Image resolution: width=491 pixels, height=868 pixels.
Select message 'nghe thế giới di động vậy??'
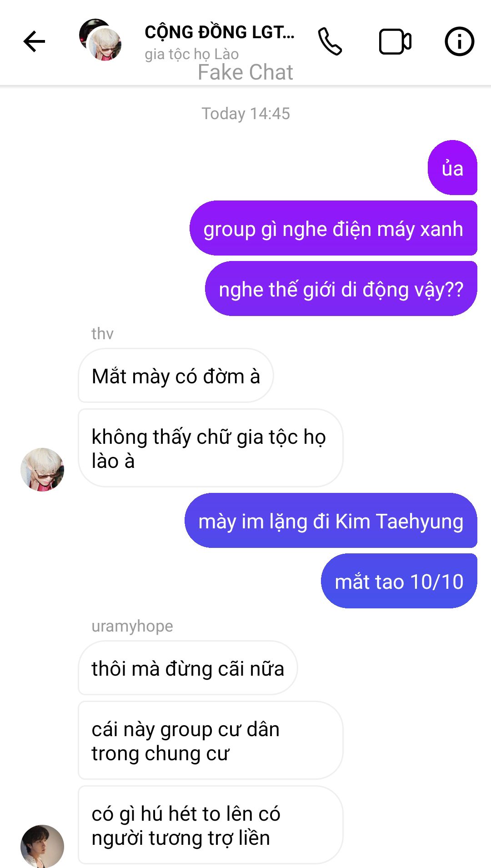pos(341,289)
